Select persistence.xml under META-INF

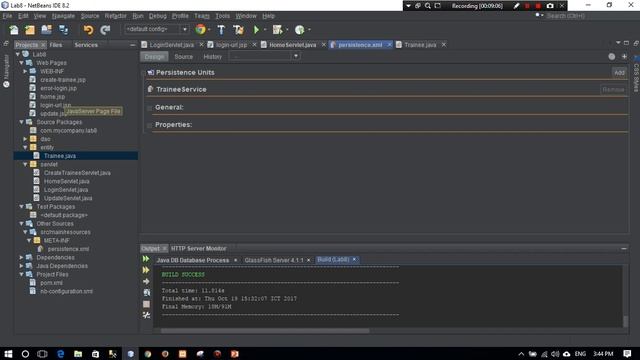tap(68, 249)
